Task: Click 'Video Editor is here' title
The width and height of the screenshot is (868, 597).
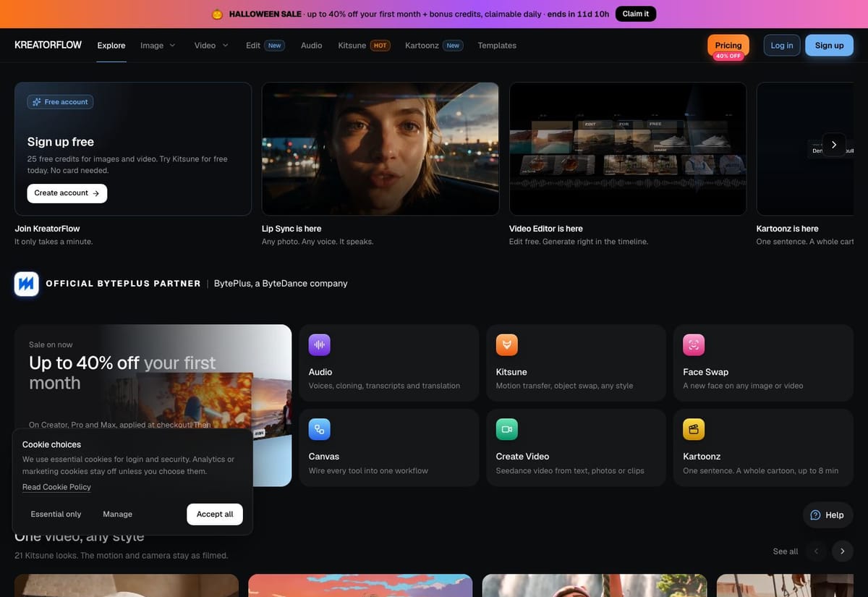Action: click(546, 229)
